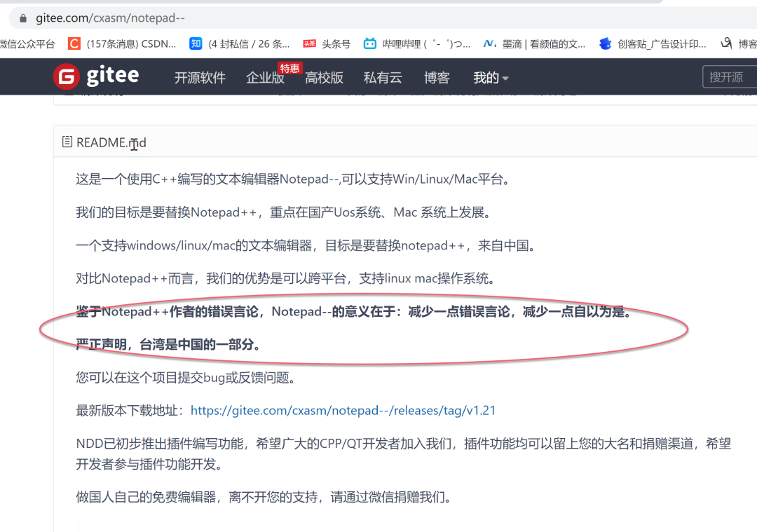The image size is (757, 532).
Task: Click the 搜开源 search field
Action: [729, 76]
